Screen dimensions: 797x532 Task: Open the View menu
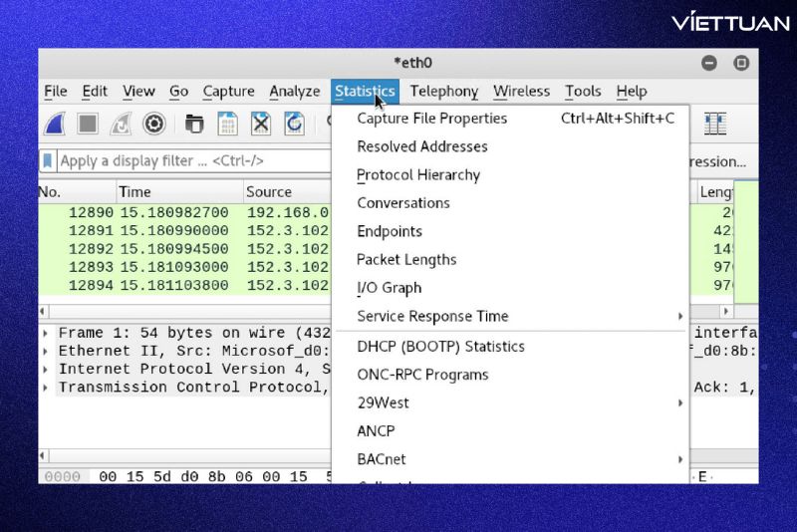coord(138,91)
